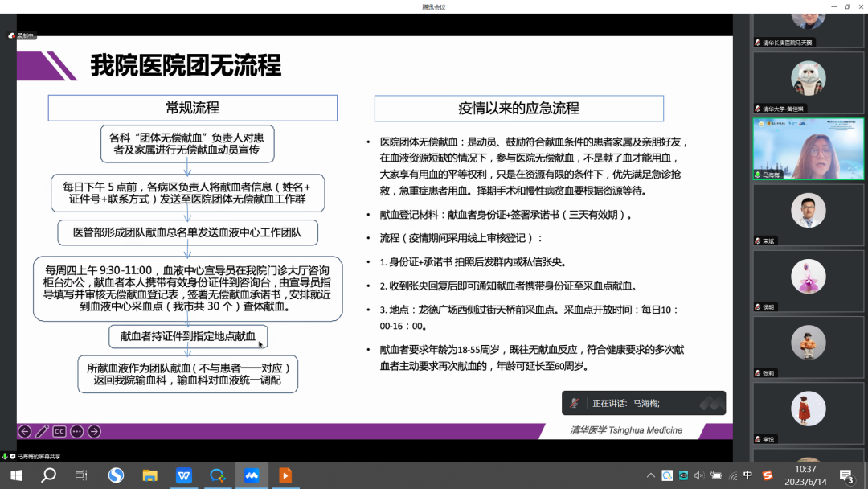Open the notification center with 3 alerts
868x489 pixels.
[x=846, y=475]
